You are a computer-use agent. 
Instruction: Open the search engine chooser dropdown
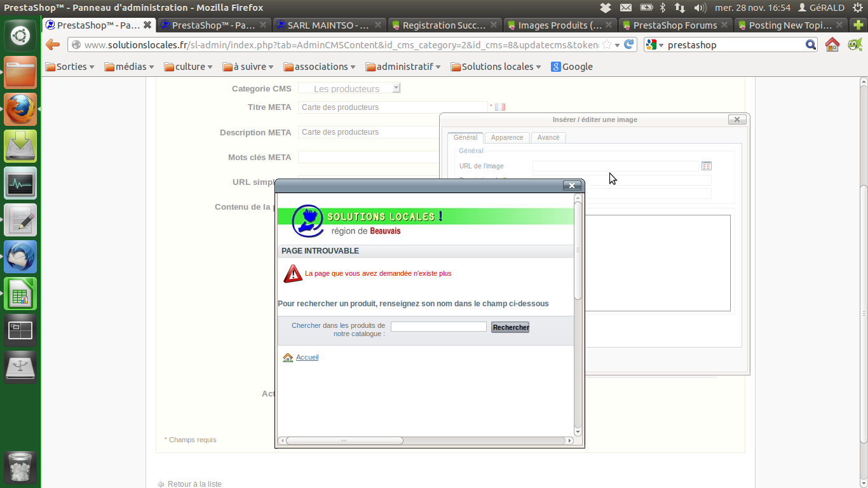pyautogui.click(x=654, y=45)
